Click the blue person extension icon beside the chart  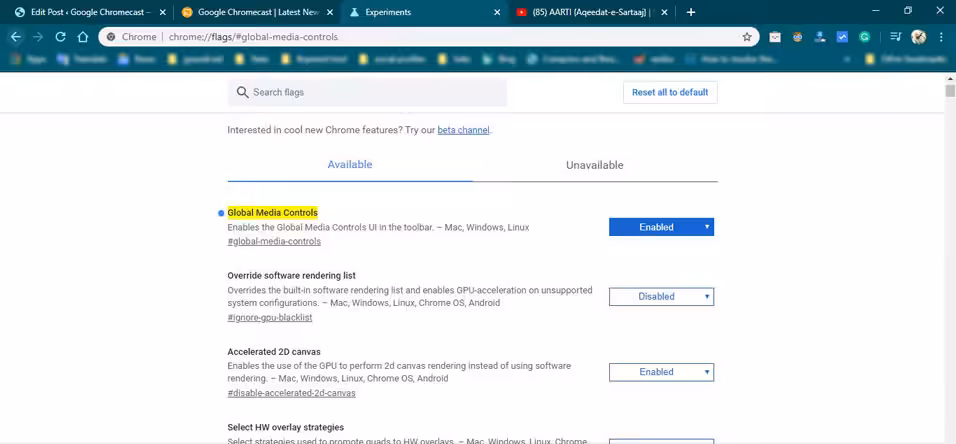(x=820, y=37)
